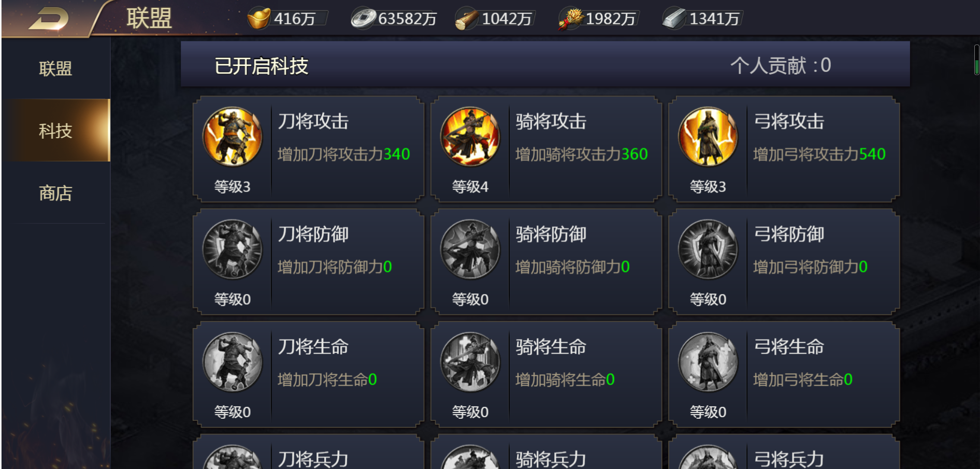Select the 骑将攻击 cavalry icon
Image resolution: width=980 pixels, height=469 pixels.
[x=470, y=137]
